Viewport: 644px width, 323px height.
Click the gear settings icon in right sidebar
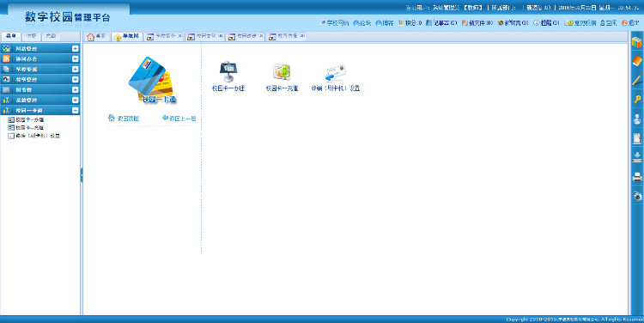tap(637, 197)
